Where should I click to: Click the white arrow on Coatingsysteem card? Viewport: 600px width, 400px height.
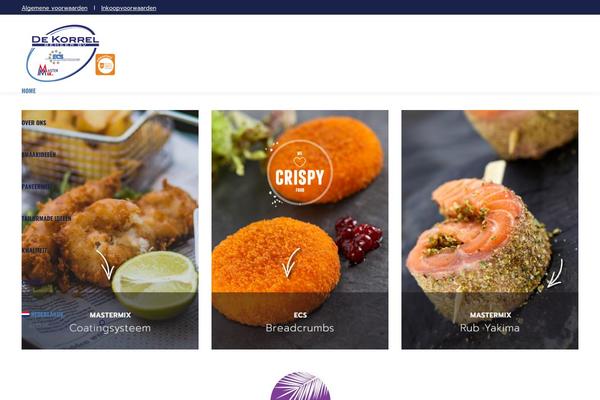105,264
